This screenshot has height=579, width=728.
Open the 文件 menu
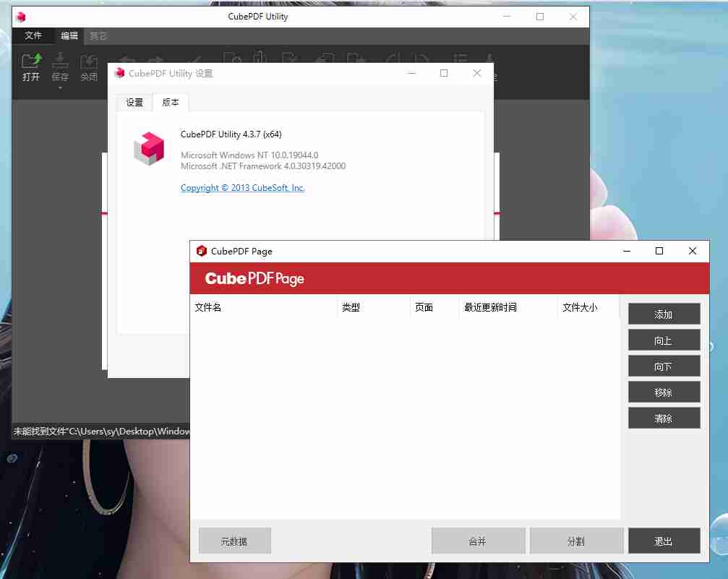pyautogui.click(x=33, y=35)
